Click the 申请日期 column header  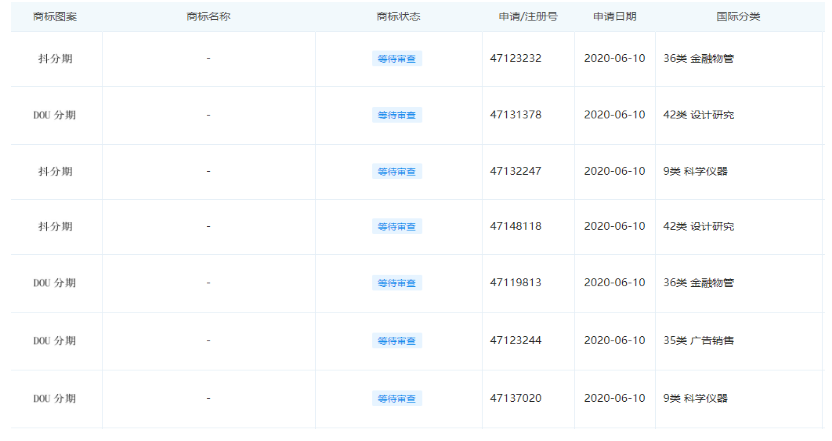[614, 16]
